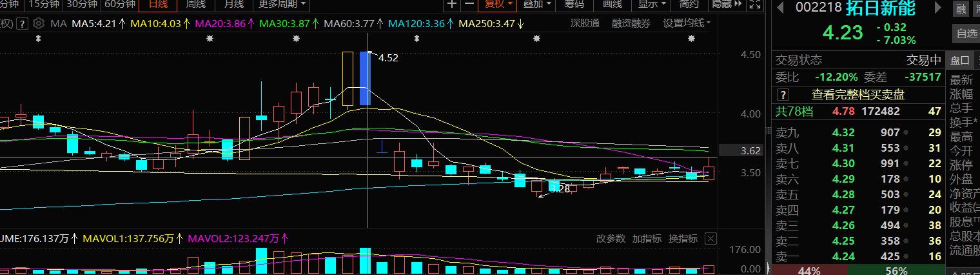The height and width of the screenshot is (275, 980).
Task: Click 深股通 link
Action: [585, 24]
